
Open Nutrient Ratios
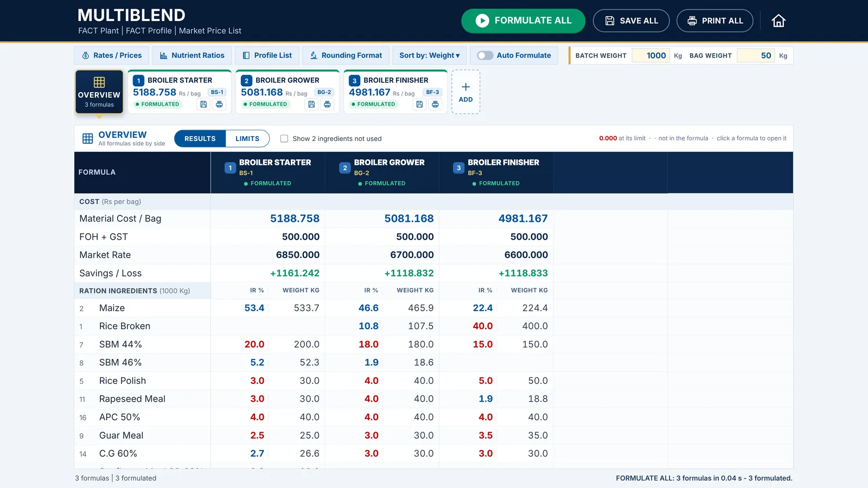click(x=192, y=55)
